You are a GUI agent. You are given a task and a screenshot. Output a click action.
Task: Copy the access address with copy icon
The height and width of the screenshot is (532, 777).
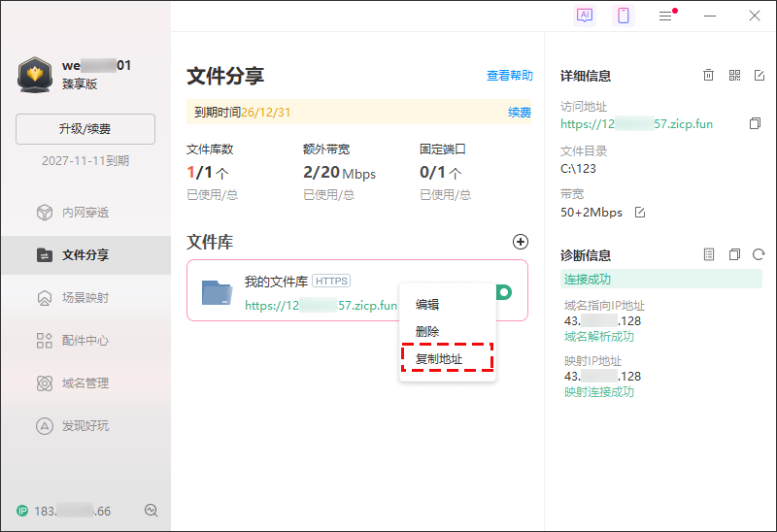[755, 124]
